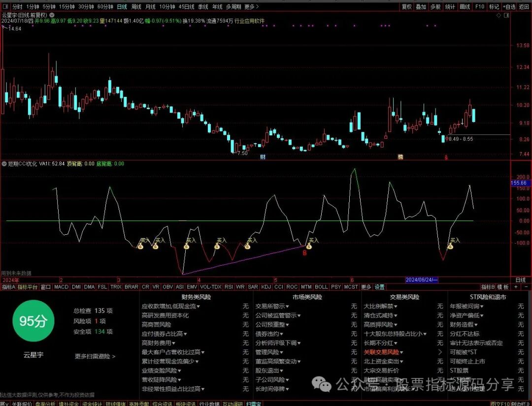Select the RSI indicator tab
Viewport: 532px width, 406px height.
tap(229, 287)
